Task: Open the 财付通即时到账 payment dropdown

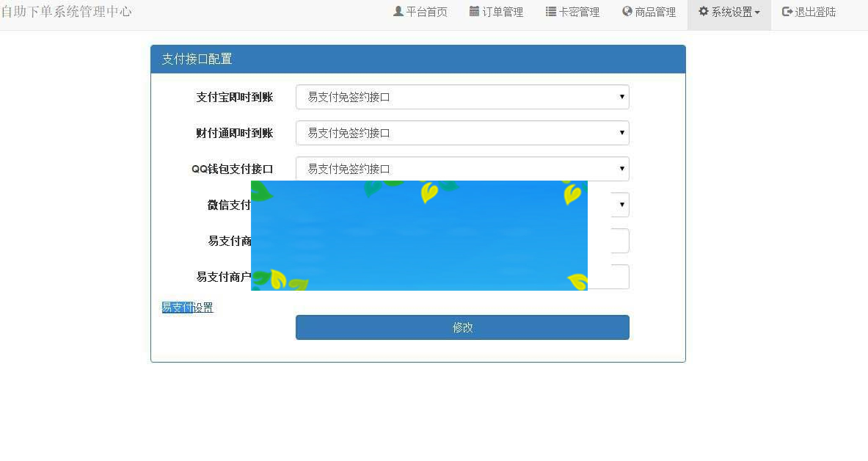Action: click(x=621, y=133)
